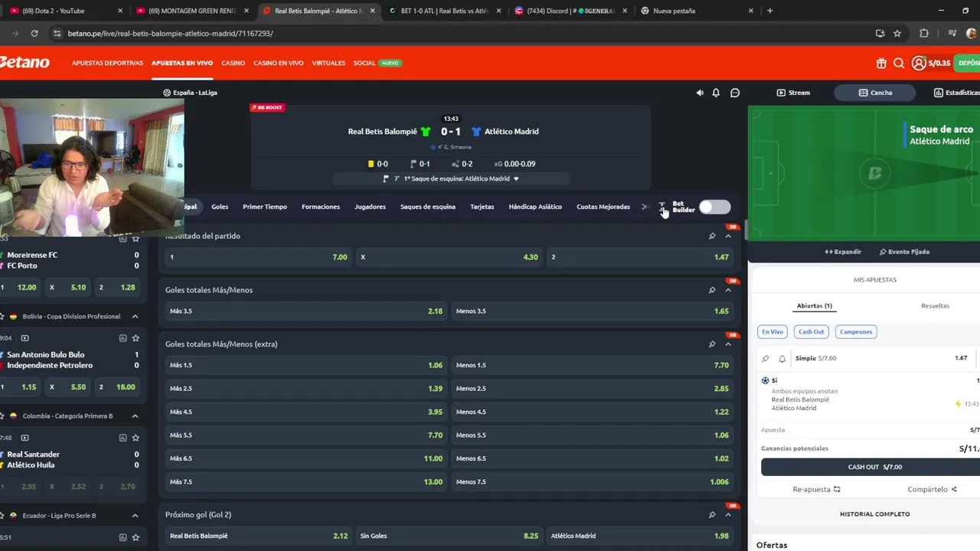Switch to the Goles market tab

pyautogui.click(x=220, y=207)
